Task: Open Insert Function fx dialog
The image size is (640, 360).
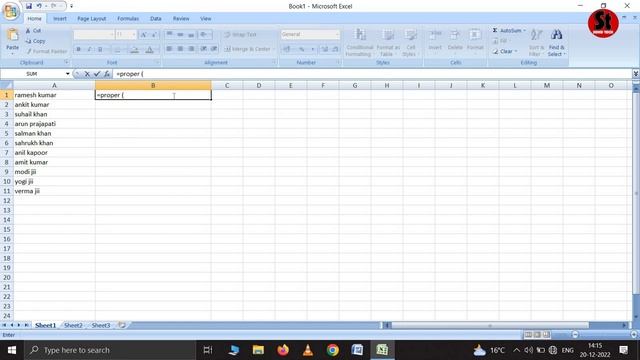Action: click(107, 74)
